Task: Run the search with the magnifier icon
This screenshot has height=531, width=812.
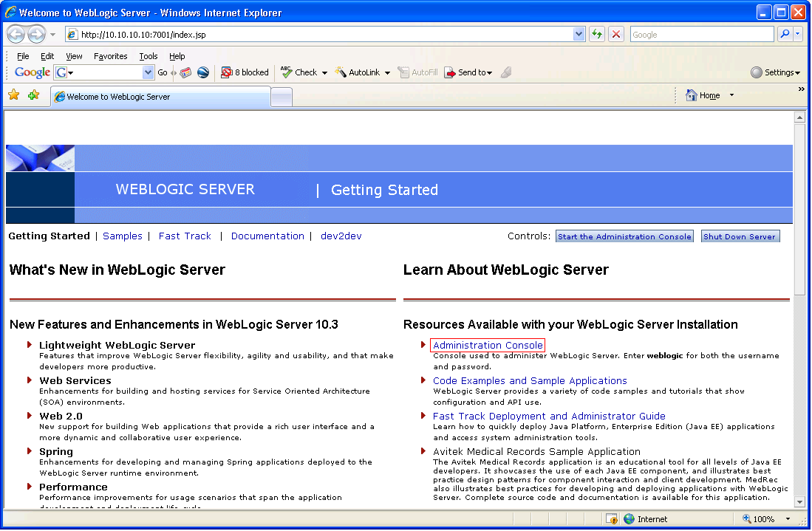Action: (x=785, y=34)
